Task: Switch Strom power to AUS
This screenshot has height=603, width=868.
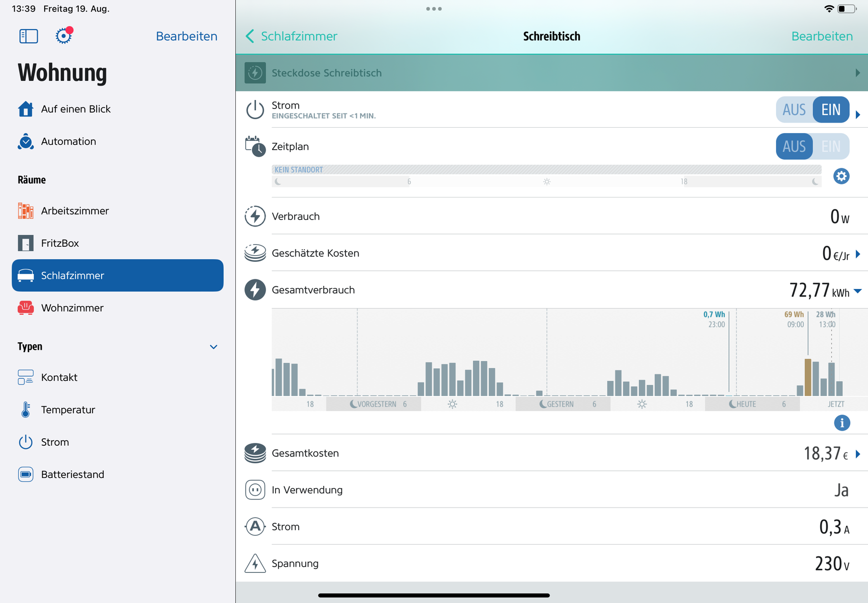Action: pyautogui.click(x=794, y=110)
